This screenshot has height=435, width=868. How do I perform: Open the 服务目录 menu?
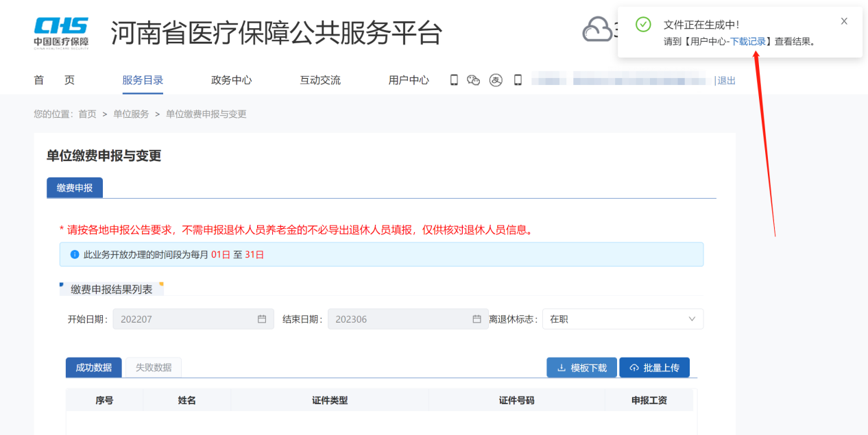[143, 80]
